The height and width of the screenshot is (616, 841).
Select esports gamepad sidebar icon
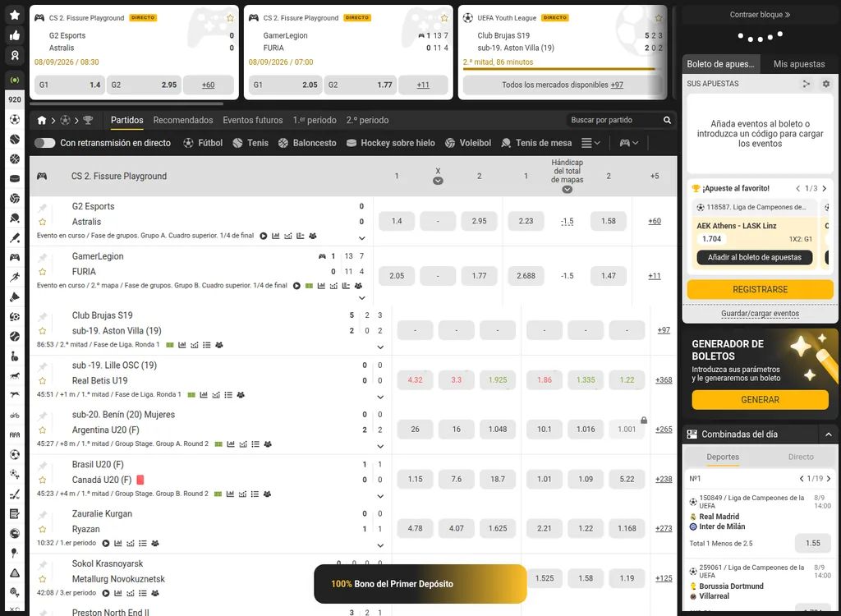click(15, 258)
